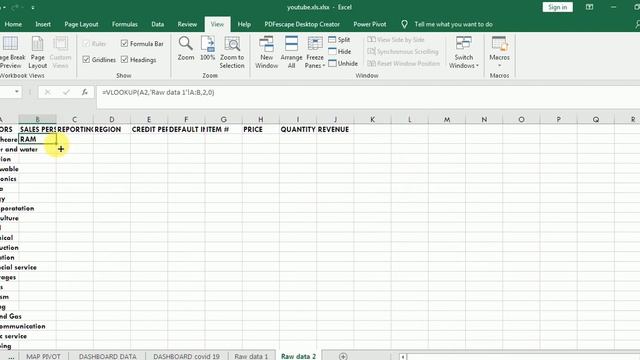
Task: Click the horizontal scrollbar left arrow
Action: pos(403,357)
